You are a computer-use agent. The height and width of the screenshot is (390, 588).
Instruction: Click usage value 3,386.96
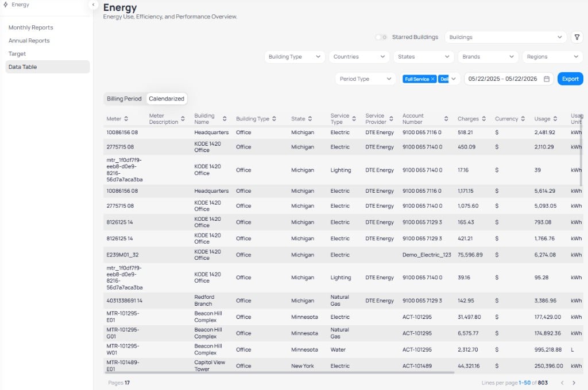click(x=546, y=301)
